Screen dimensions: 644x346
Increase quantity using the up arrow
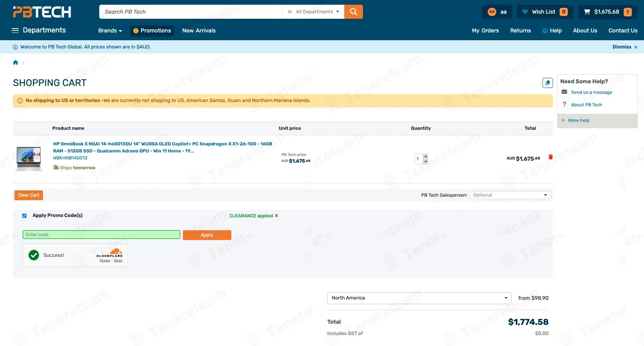click(x=426, y=156)
